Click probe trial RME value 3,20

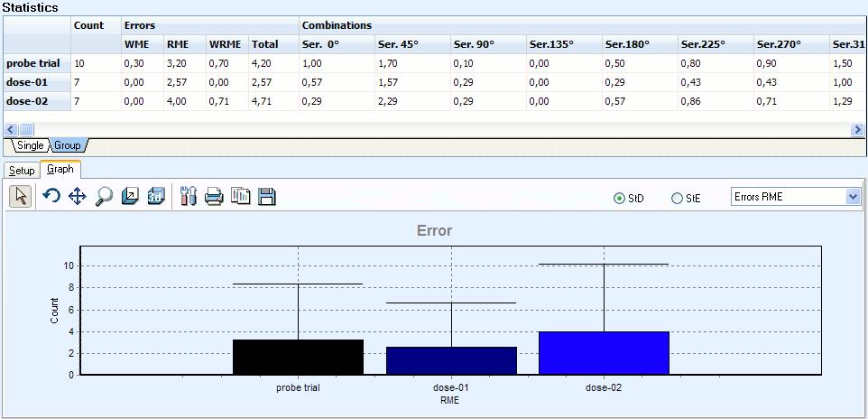click(x=176, y=64)
